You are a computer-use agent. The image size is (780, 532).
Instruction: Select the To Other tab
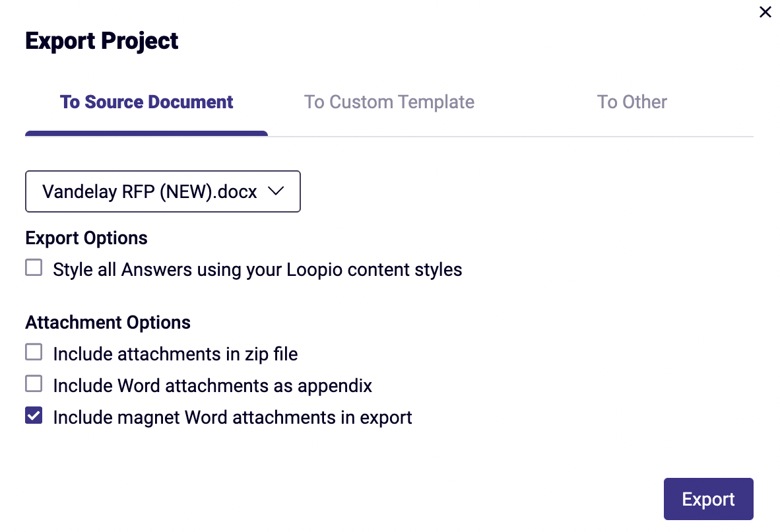(632, 102)
